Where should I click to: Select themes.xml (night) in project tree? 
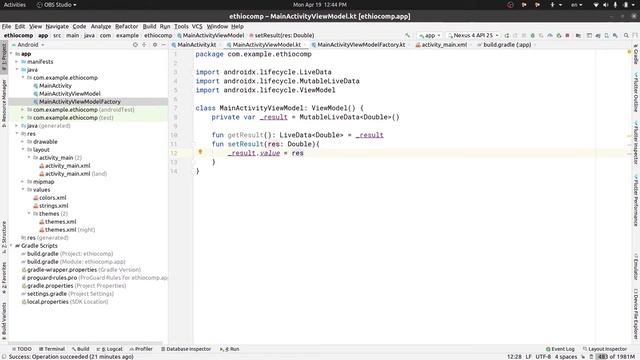70,230
